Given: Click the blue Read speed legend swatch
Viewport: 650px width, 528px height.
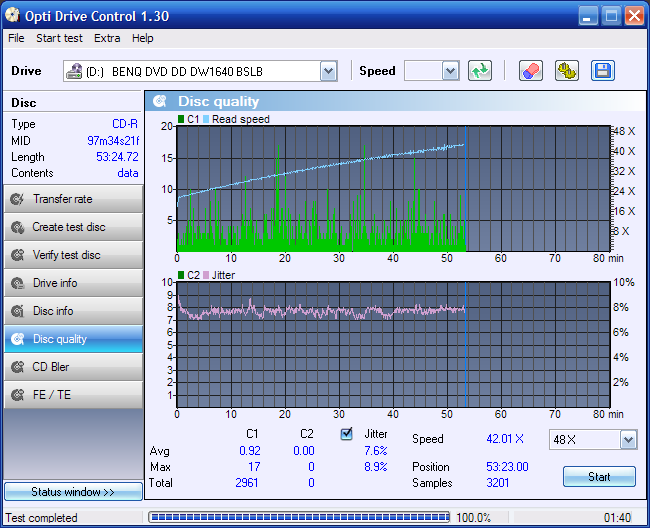Looking at the screenshot, I should click(x=206, y=119).
